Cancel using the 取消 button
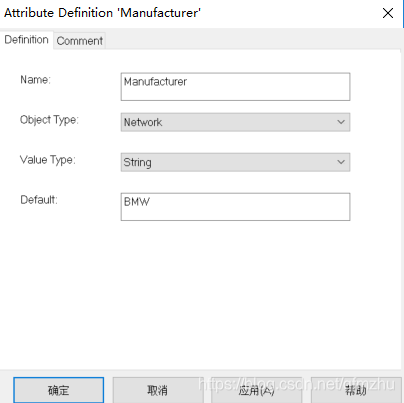 (157, 390)
